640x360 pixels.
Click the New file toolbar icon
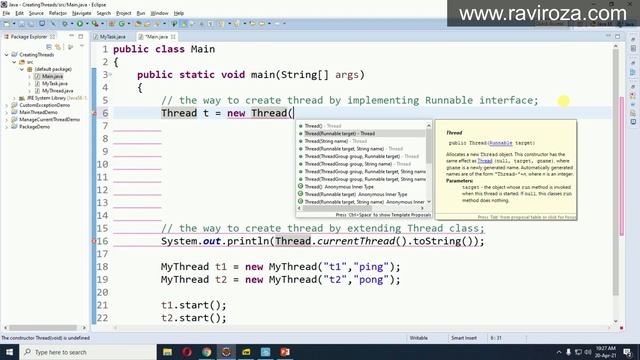tap(7, 24)
